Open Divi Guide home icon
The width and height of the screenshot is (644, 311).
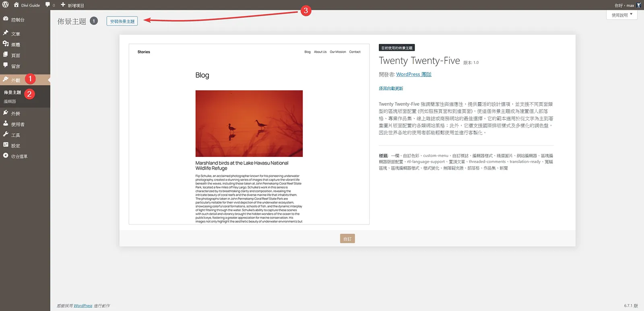point(17,5)
